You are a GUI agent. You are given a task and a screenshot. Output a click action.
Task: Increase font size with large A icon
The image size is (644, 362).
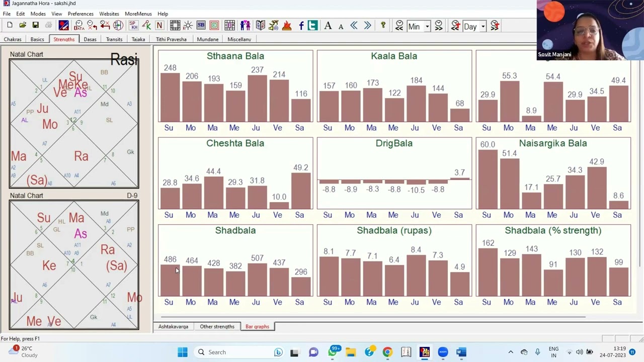click(x=328, y=26)
